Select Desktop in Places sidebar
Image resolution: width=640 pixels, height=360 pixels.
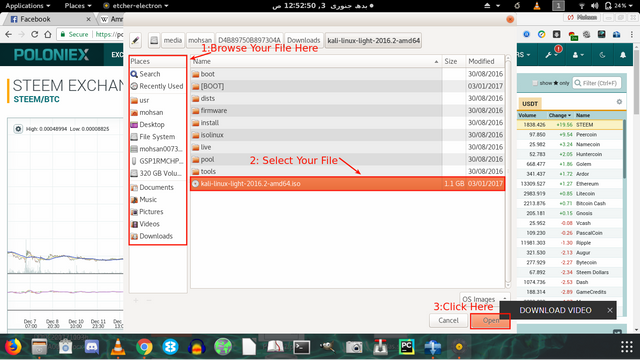pos(158,124)
